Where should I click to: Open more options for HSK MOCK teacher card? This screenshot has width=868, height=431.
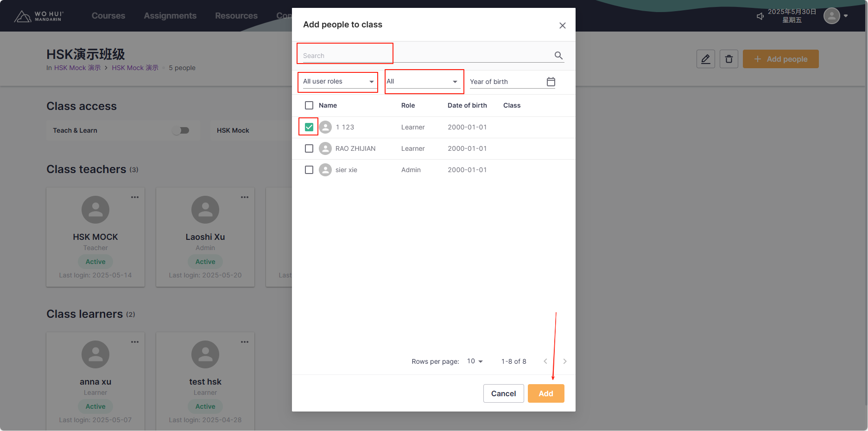tap(134, 197)
